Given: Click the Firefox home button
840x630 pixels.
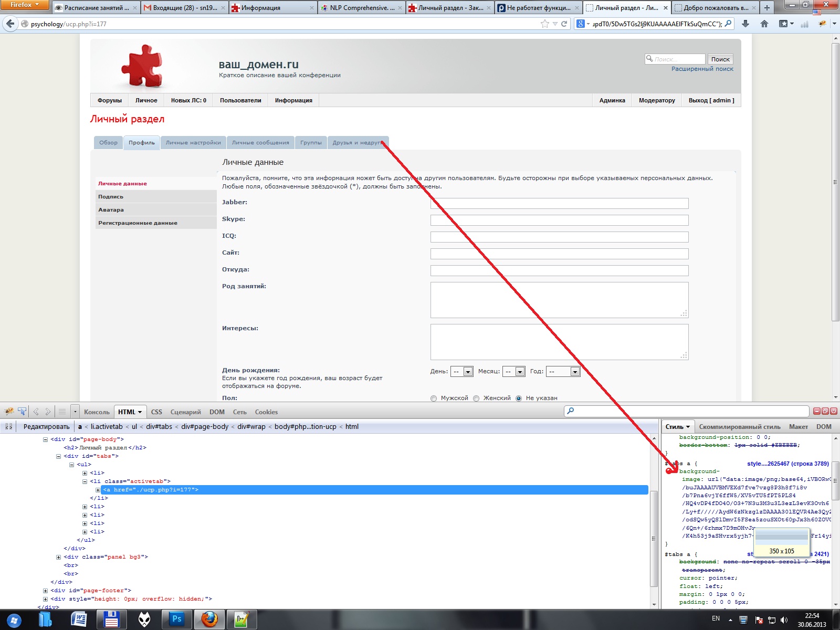Looking at the screenshot, I should coord(764,24).
